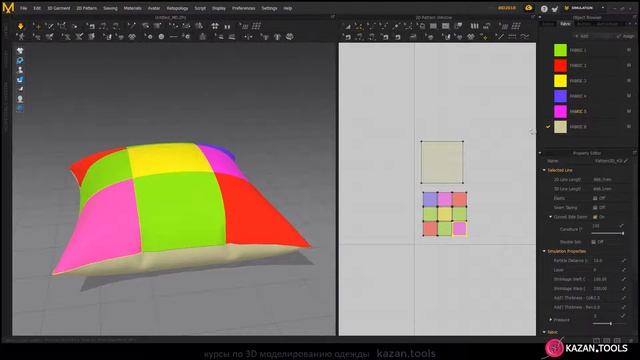Click pencil icon next to Shrinkage Weft
The height and width of the screenshot is (360, 640).
click(624, 279)
